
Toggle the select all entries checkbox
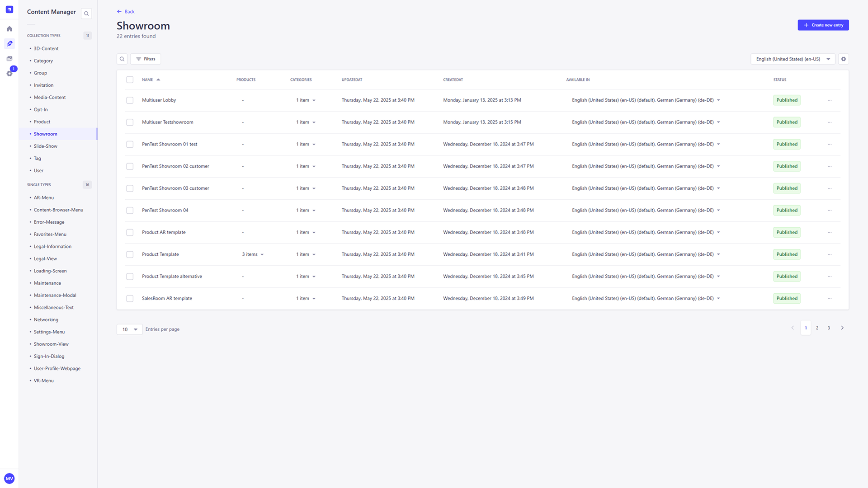pyautogui.click(x=130, y=80)
